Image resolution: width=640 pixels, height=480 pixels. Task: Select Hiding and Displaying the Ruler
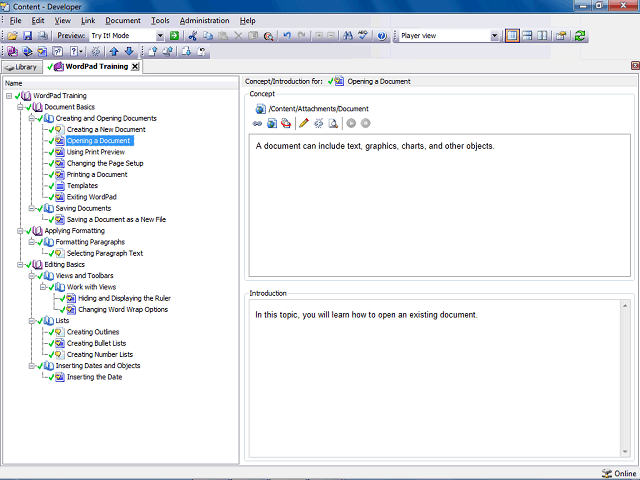pyautogui.click(x=124, y=298)
